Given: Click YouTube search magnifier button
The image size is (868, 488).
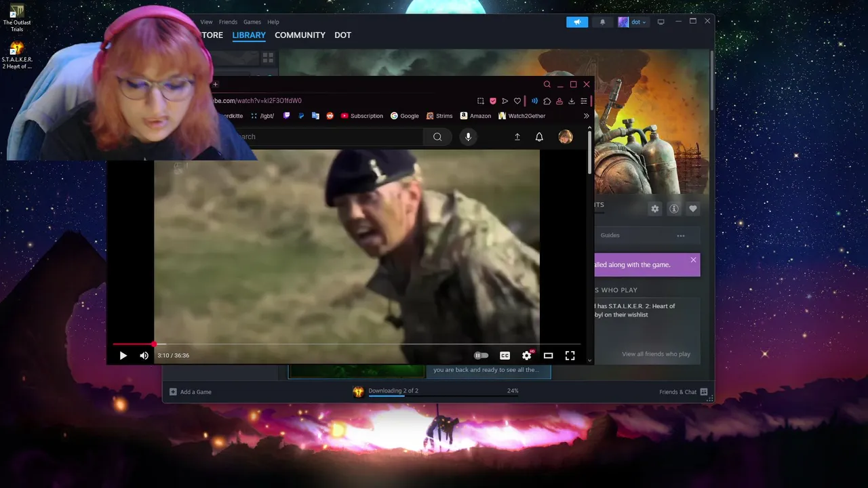Looking at the screenshot, I should point(437,137).
